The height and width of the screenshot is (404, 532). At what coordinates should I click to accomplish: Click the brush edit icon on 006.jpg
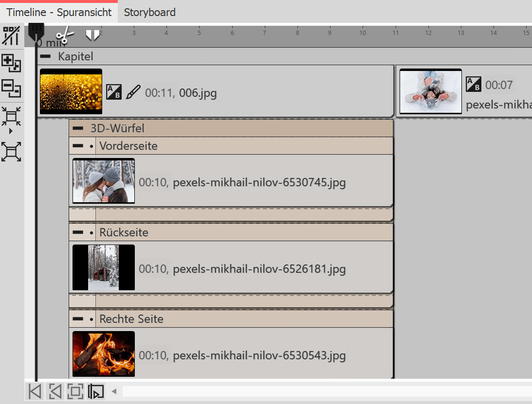click(x=132, y=92)
